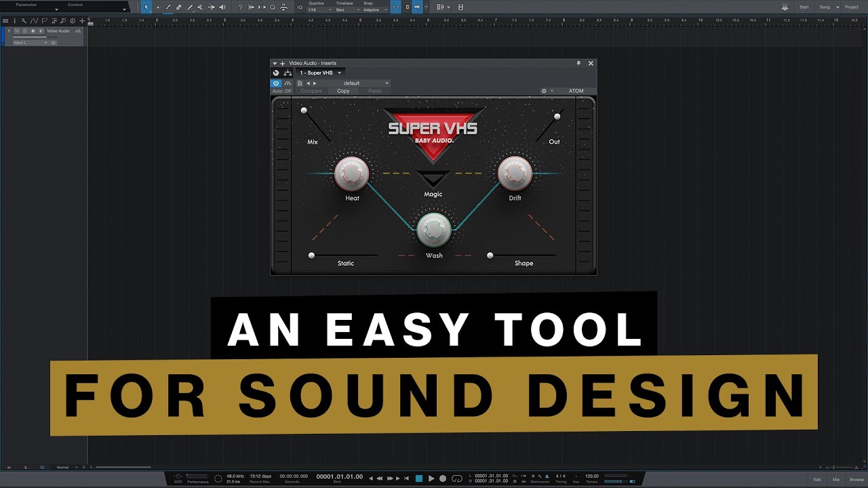Click the wrench options icon above the track list
This screenshot has height=488, width=868.
[x=24, y=21]
